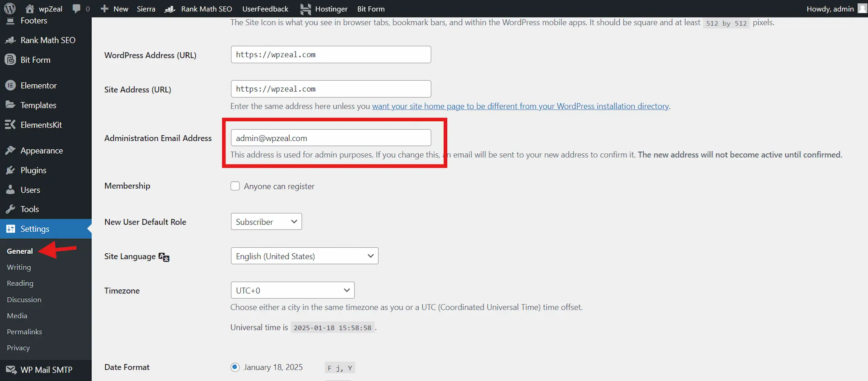Go to the Writing settings submenu
The image size is (868, 381).
pos(19,267)
